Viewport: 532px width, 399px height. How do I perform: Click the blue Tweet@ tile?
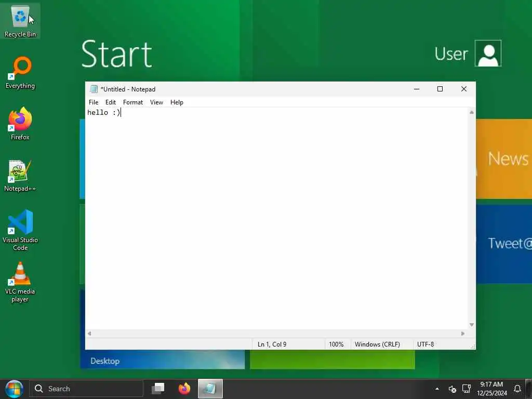coord(504,244)
